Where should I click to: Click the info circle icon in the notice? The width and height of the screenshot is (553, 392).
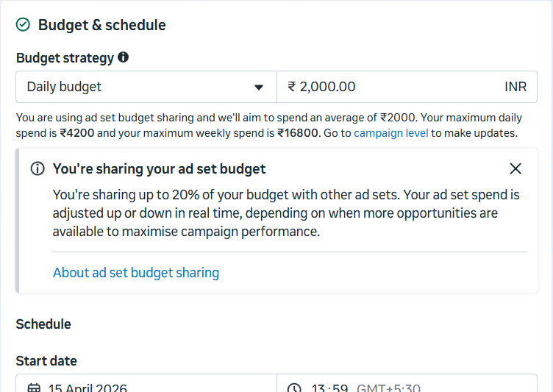(38, 168)
